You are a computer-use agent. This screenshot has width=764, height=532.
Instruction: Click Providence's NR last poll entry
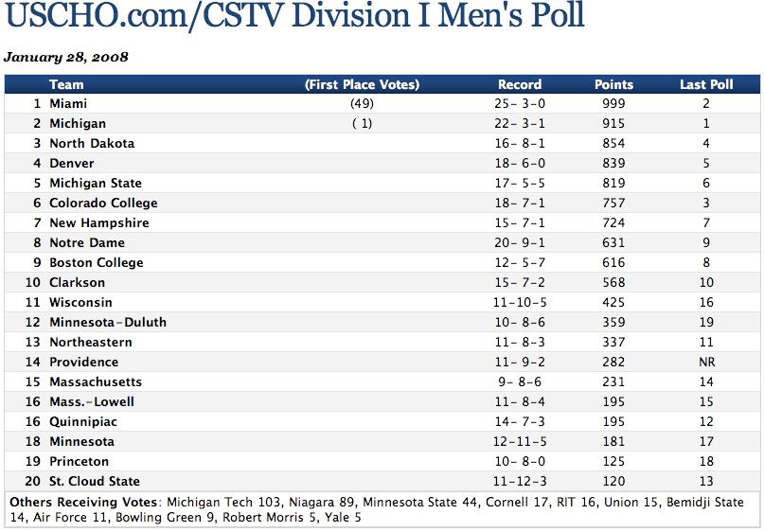[706, 362]
